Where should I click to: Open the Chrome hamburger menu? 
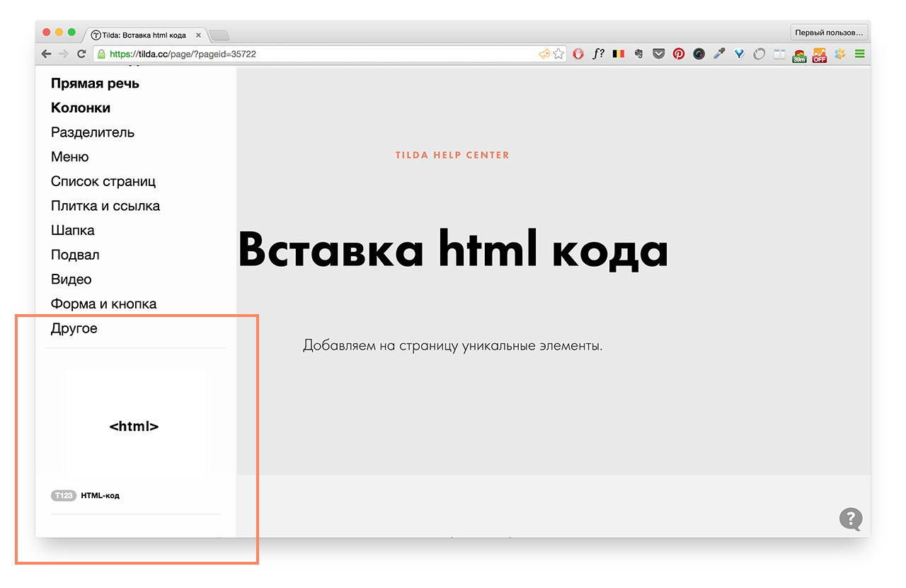[859, 54]
